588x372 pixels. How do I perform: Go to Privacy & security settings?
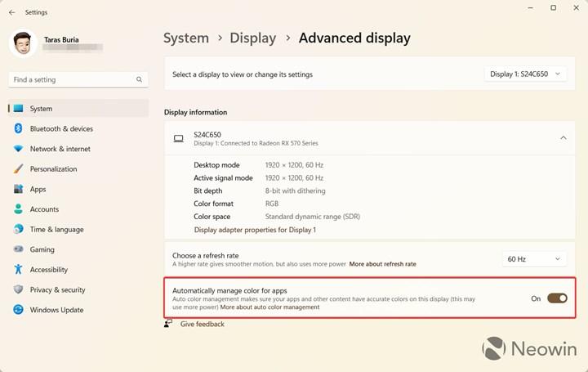[57, 289]
